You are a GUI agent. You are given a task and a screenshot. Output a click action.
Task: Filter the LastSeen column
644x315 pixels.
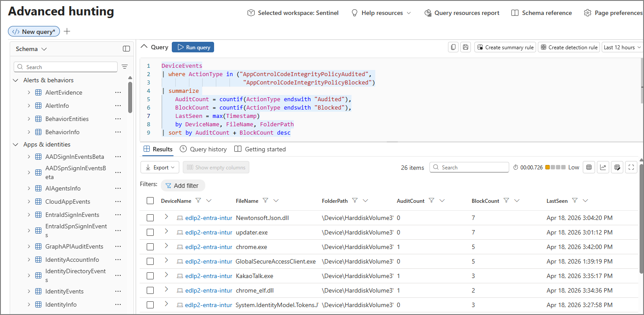(x=575, y=201)
